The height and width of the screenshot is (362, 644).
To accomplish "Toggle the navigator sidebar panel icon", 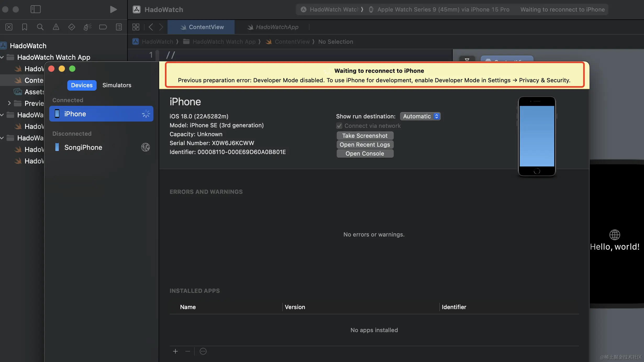I will click(36, 9).
